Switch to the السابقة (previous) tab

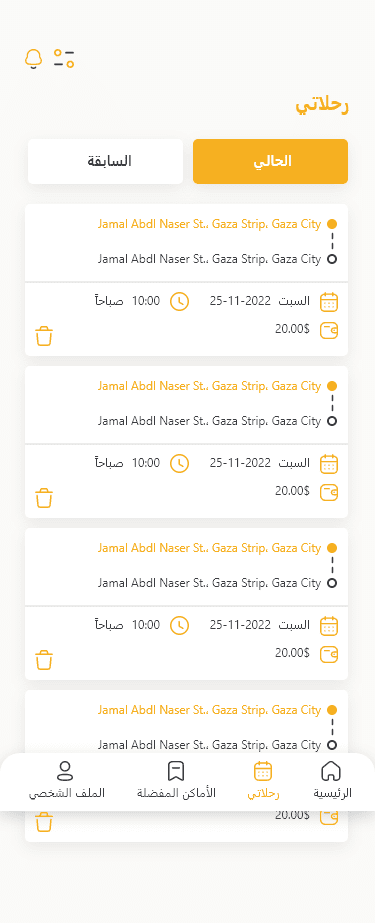pyautogui.click(x=105, y=161)
